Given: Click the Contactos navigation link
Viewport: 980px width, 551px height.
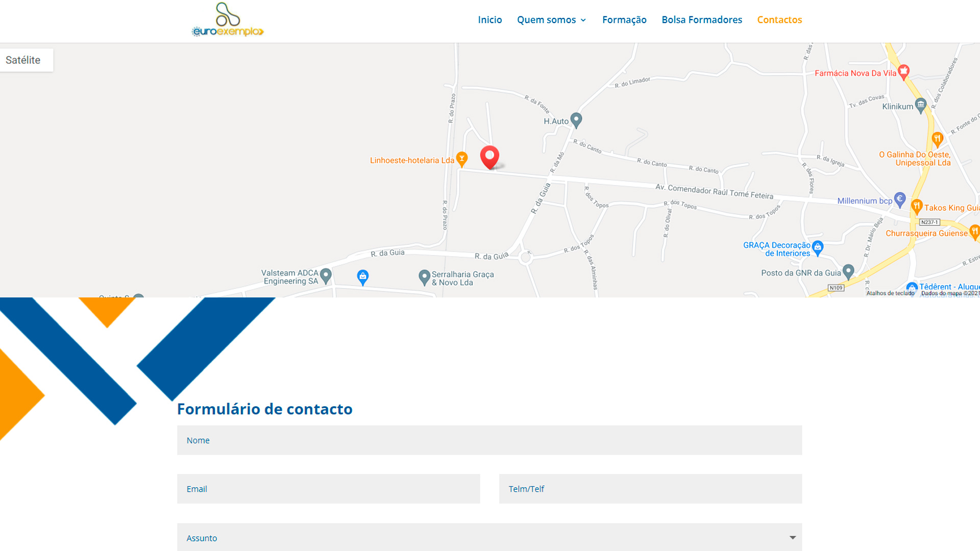Looking at the screenshot, I should [779, 20].
